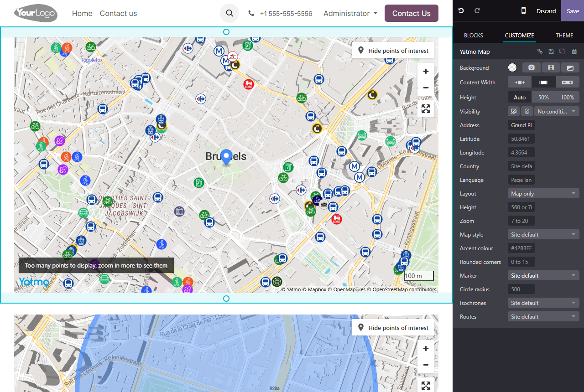Click the blue location pin on Brussels
This screenshot has height=392, width=584.
coord(226,157)
